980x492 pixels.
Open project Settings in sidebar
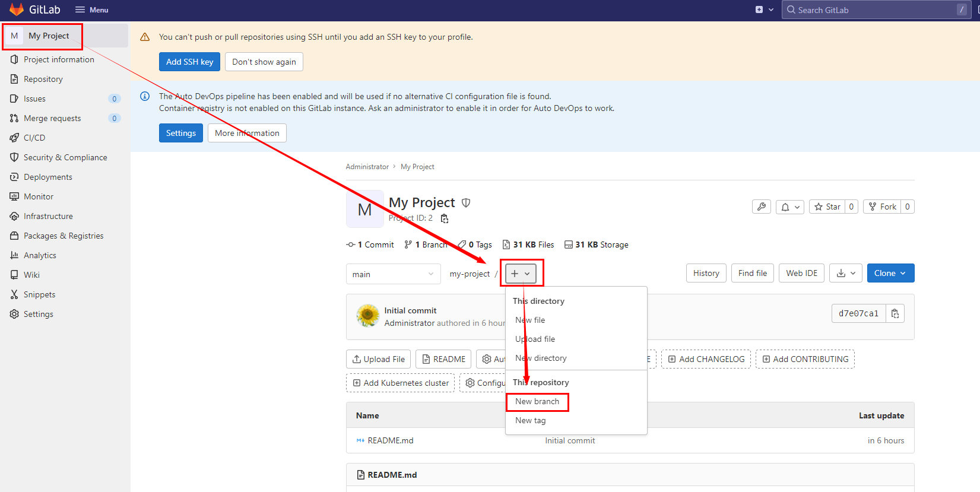pos(39,314)
